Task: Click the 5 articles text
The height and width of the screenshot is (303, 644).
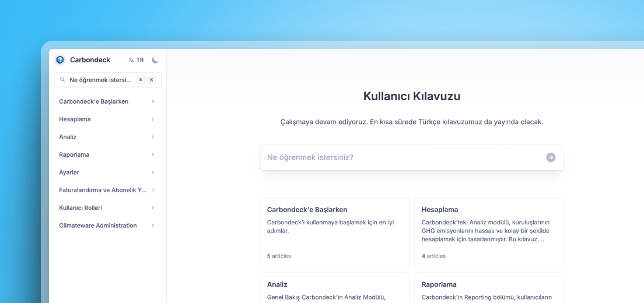Action: click(279, 256)
